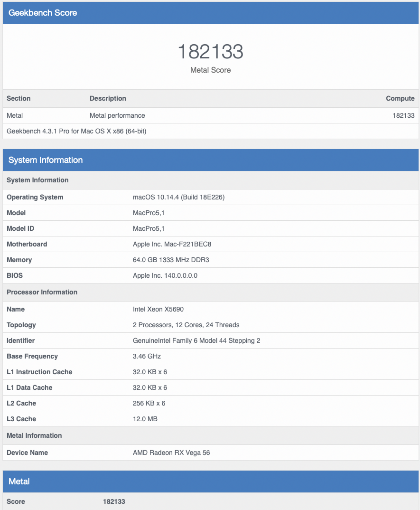420x510 pixels.
Task: Click the 'BIOS' label
Action: click(15, 275)
